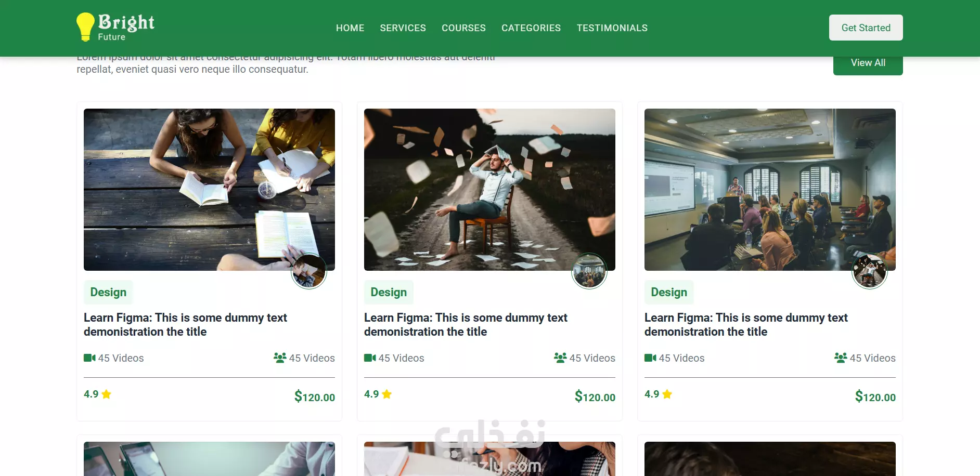Open Learn Figma title in classroom-lecture card

[746, 325]
